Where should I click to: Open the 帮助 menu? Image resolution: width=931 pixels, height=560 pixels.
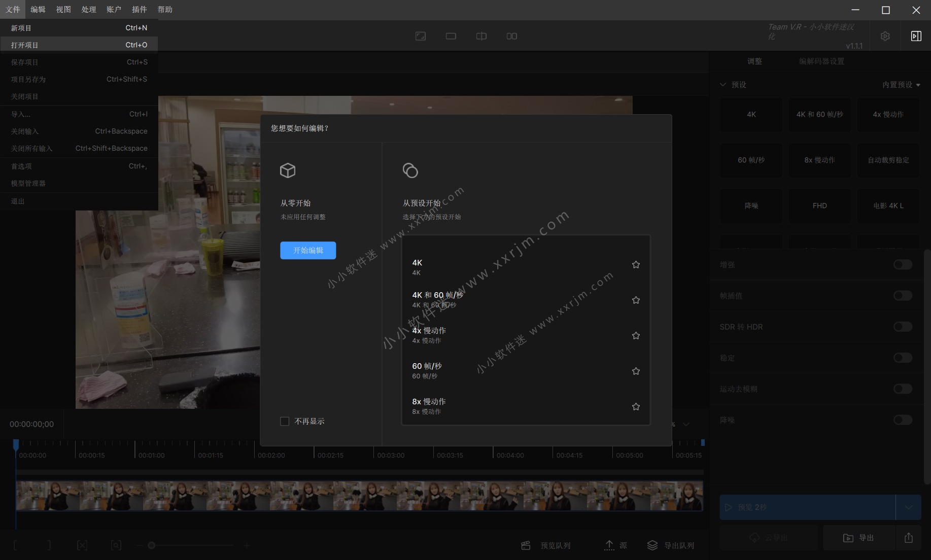click(165, 9)
